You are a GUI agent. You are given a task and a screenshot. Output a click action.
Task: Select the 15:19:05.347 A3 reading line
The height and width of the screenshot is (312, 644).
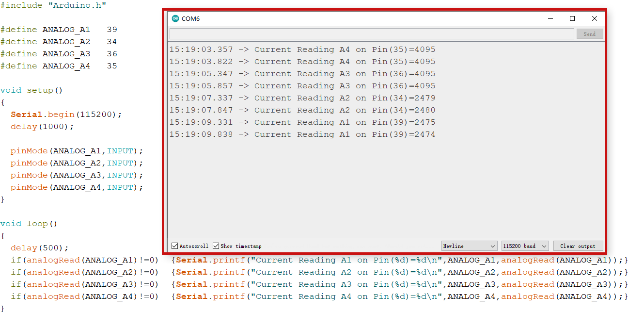tap(302, 74)
